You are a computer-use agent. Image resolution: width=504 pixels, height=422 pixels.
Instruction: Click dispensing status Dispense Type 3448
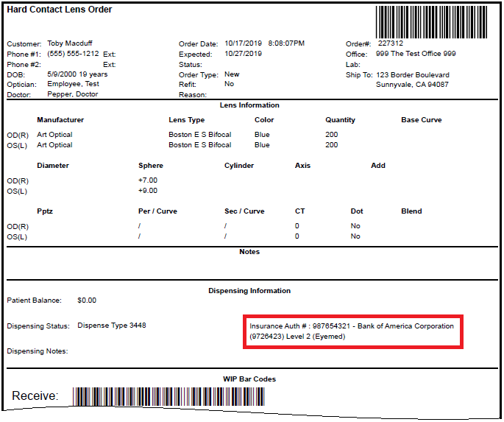tap(112, 326)
